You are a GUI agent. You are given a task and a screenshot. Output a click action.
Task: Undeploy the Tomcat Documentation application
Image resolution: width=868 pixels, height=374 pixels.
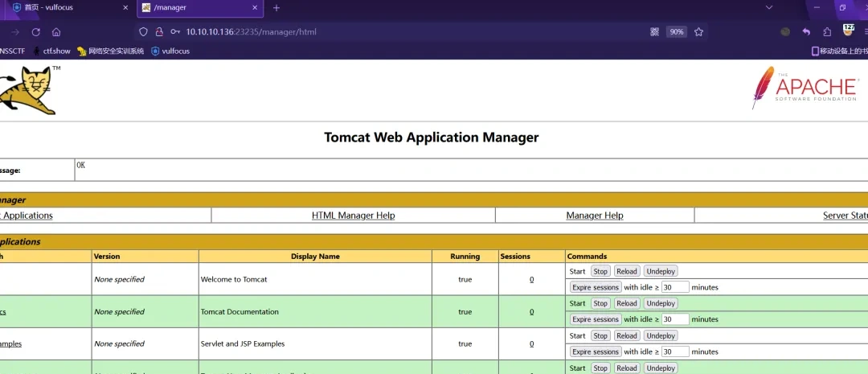coord(661,304)
